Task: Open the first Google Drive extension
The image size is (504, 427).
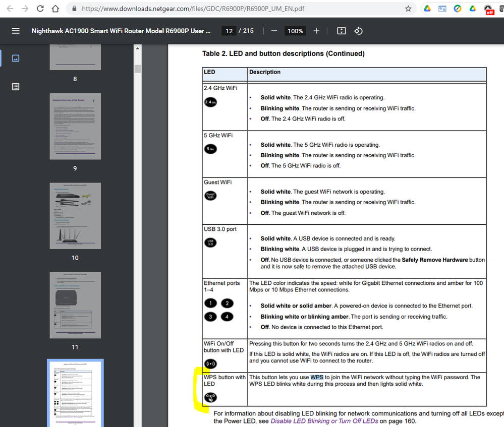Action: coord(427,9)
